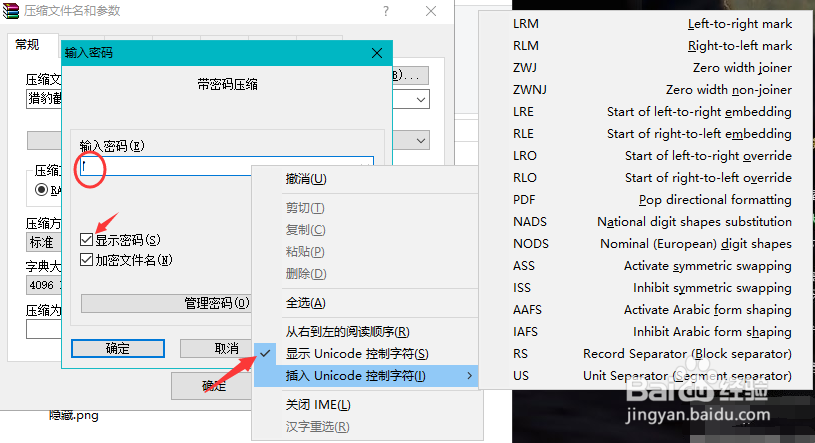Image resolution: width=815 pixels, height=443 pixels.
Task: Insert IAFS Inhibit Arabic form shaping
Action: coord(647,332)
